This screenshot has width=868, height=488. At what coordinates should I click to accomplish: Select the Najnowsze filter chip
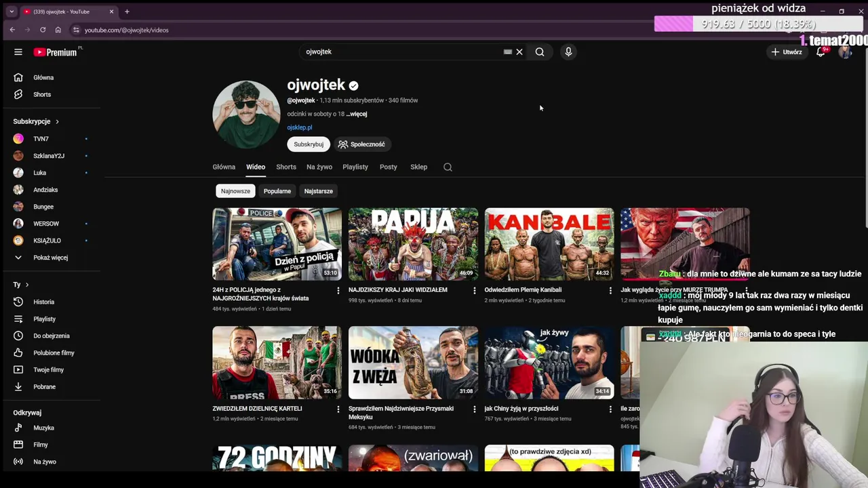click(235, 191)
